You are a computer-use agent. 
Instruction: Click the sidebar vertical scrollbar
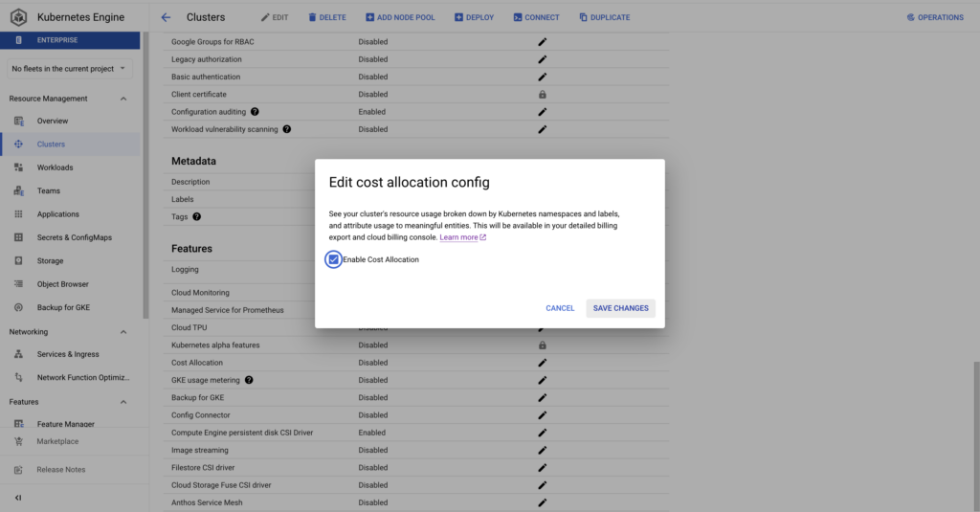[145, 175]
